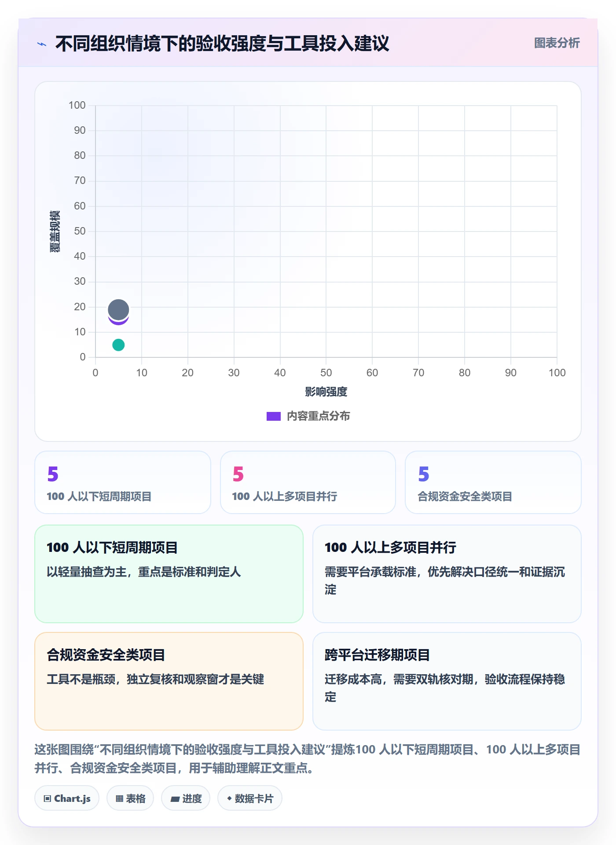This screenshot has height=845, width=616.
Task: Click the summary paragraph starting 这张图围绕
Action: [x=308, y=758]
